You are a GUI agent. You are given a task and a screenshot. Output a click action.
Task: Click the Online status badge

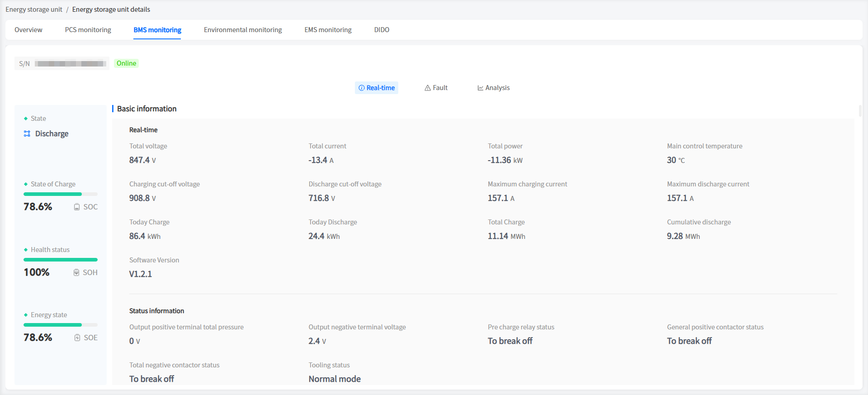(x=126, y=63)
